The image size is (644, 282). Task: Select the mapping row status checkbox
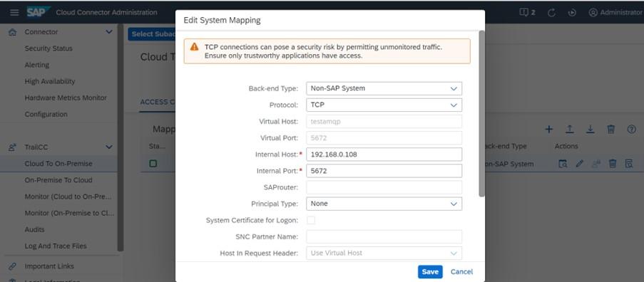[x=153, y=164]
